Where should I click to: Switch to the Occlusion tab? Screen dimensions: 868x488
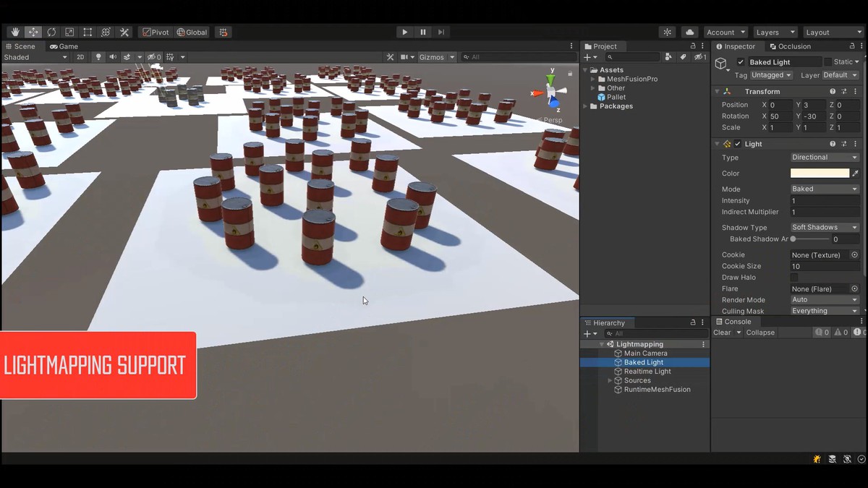790,46
